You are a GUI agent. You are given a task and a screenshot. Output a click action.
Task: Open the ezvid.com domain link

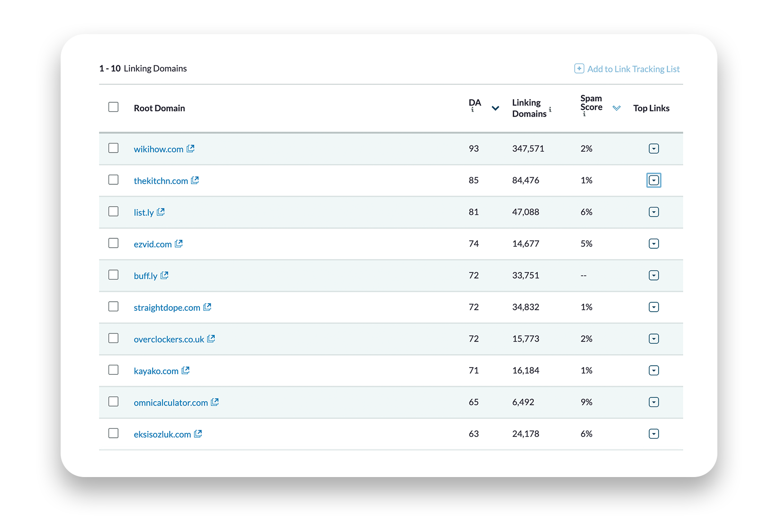[x=153, y=244]
